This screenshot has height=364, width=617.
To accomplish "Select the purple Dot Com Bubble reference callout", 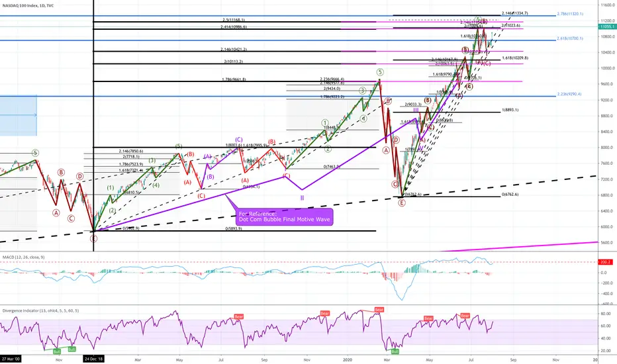I will point(285,216).
